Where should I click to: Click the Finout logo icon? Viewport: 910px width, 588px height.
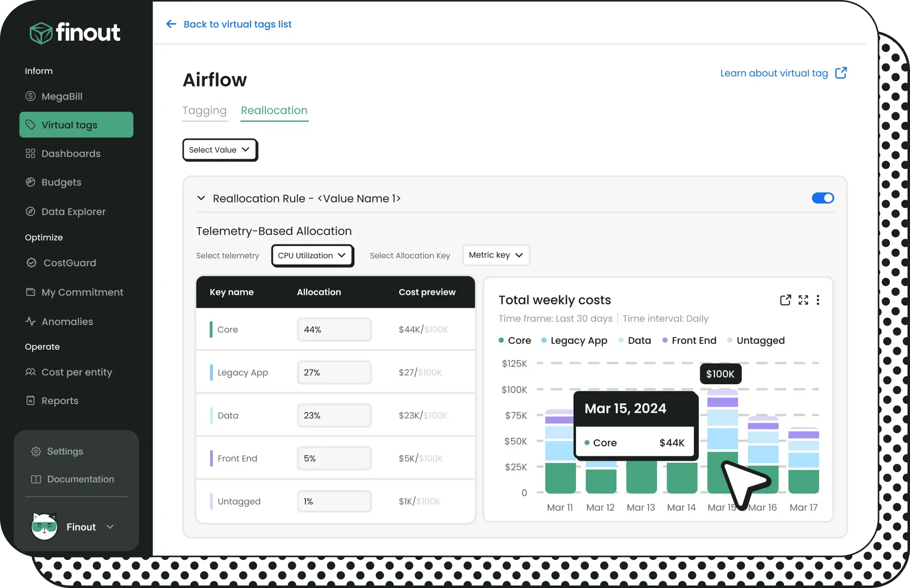click(x=41, y=33)
